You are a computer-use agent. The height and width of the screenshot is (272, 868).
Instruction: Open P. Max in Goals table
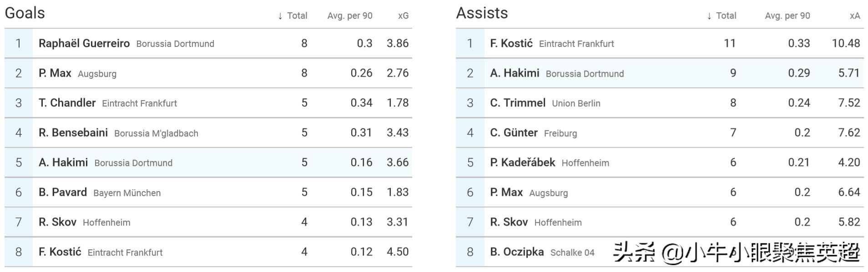[x=55, y=73]
